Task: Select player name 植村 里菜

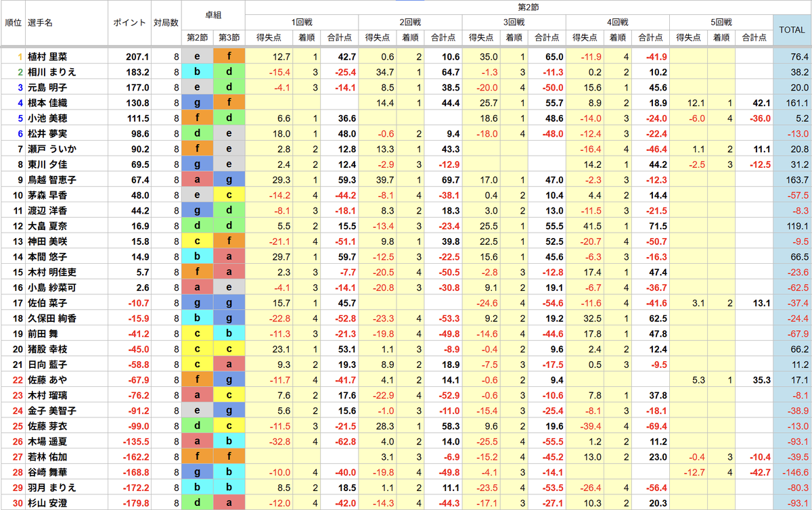Action: coord(47,56)
